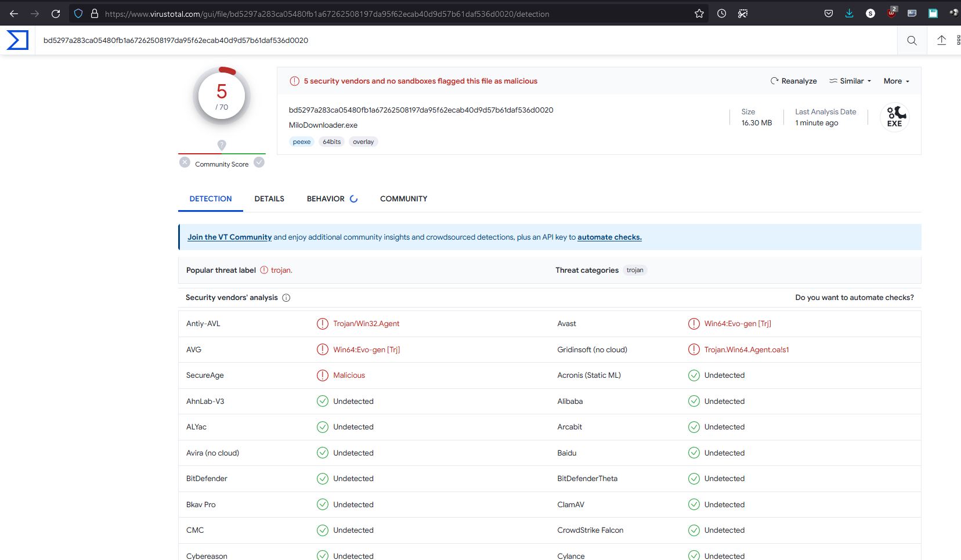Click the hash search input field

point(466,40)
